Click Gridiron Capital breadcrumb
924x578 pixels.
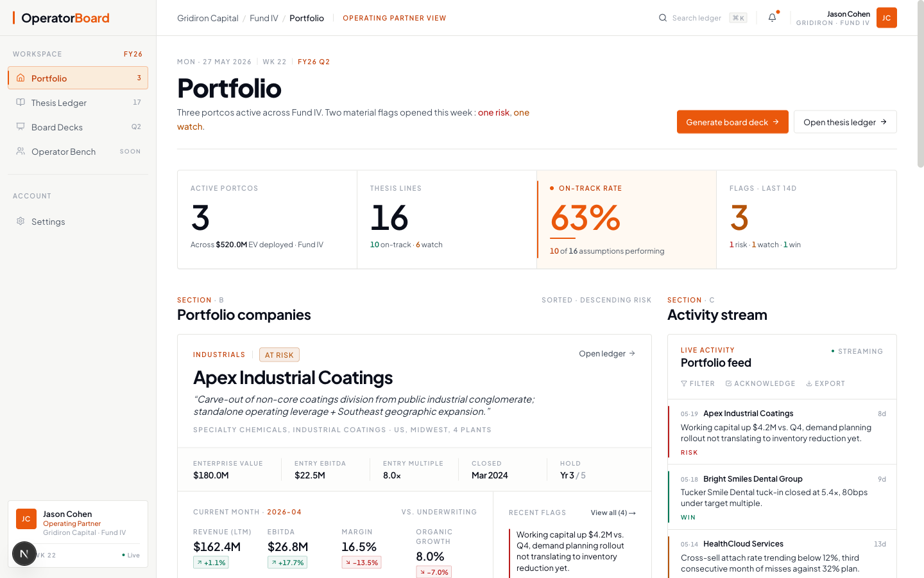(207, 18)
